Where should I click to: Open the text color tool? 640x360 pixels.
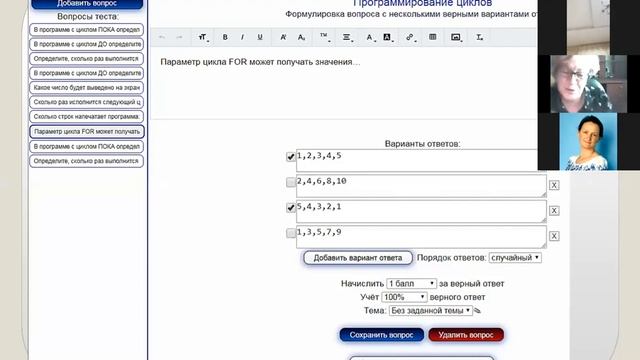coord(370,37)
